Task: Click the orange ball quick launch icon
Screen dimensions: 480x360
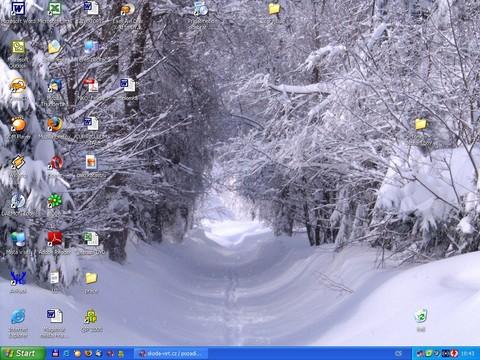Action: click(x=77, y=353)
